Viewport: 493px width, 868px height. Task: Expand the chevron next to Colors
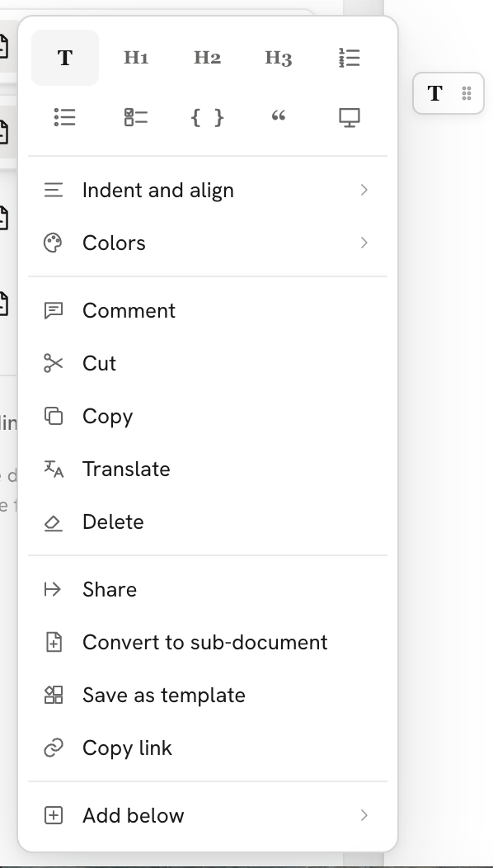tap(364, 243)
